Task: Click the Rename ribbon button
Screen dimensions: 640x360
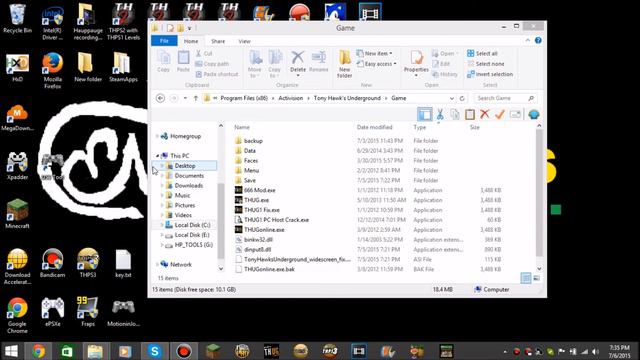Action: click(318, 62)
